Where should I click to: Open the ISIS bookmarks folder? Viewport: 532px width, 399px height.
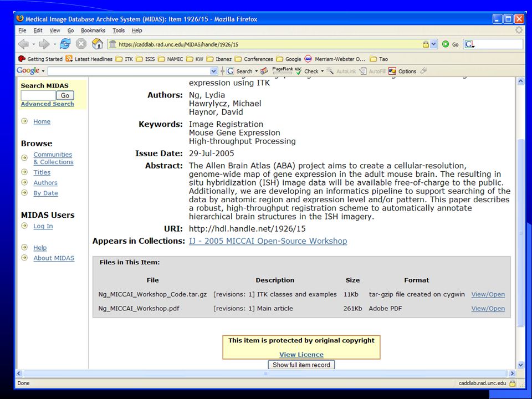(x=145, y=59)
